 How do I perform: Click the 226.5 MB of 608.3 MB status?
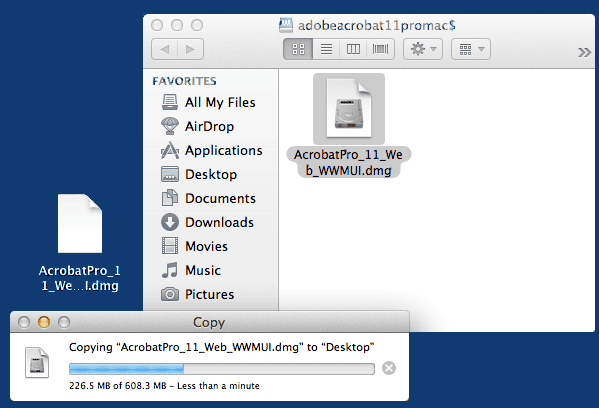pos(164,386)
